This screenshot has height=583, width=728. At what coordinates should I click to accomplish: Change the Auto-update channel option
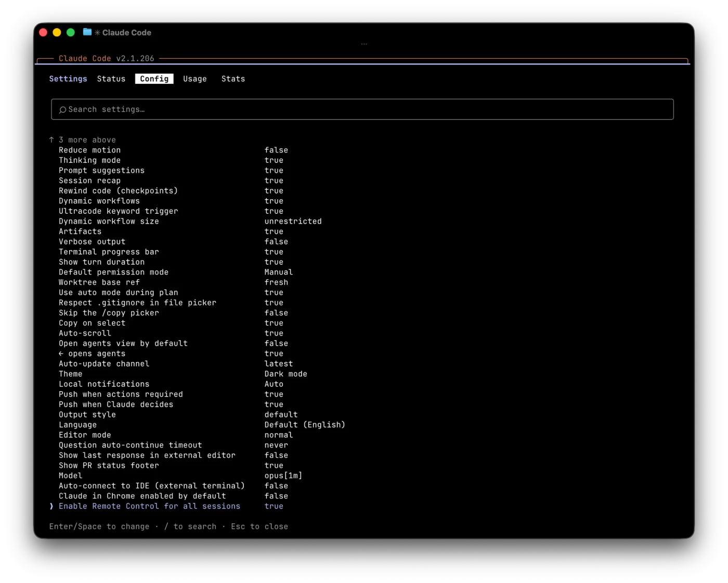[x=176, y=364]
